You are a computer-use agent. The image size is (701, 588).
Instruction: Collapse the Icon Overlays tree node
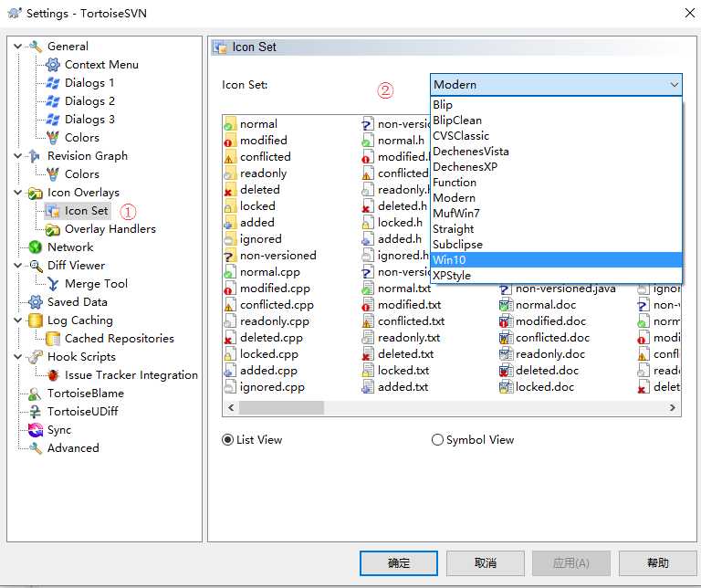[18, 193]
